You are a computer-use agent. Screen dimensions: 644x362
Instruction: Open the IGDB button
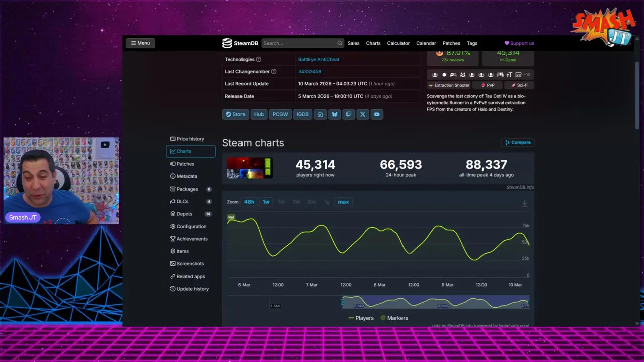coord(302,114)
